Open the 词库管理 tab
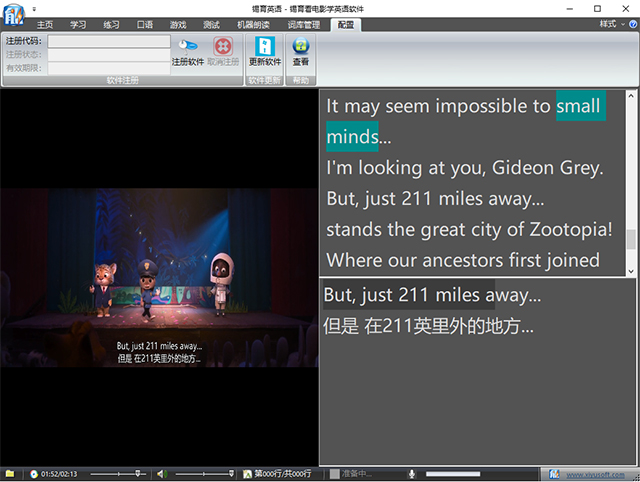The width and height of the screenshot is (640, 482). [304, 25]
